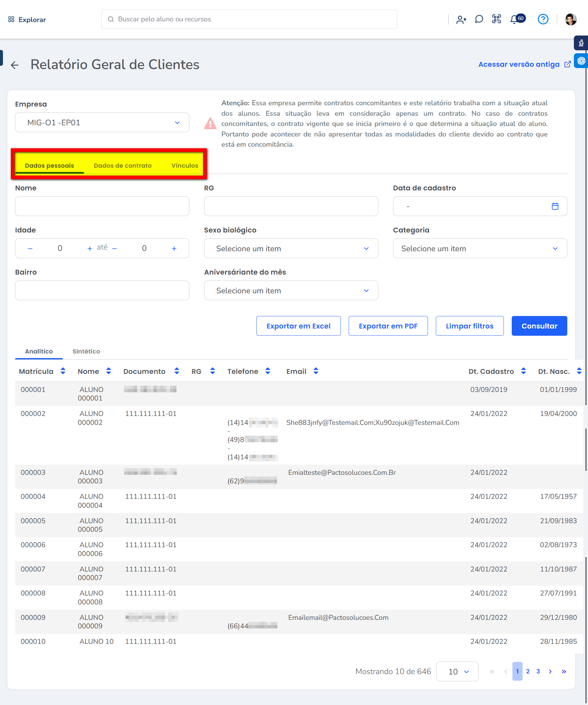Viewport: 588px width, 705px height.
Task: Switch to the Sintético tab
Action: point(86,351)
